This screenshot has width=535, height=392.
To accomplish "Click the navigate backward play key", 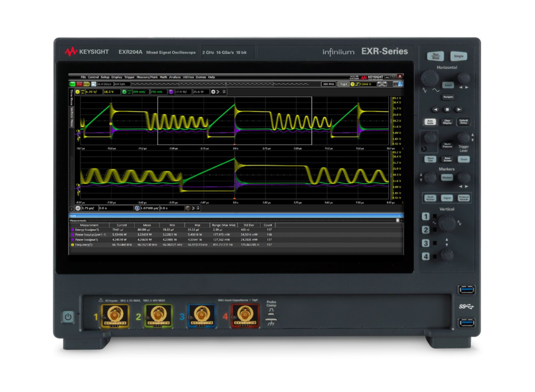I will tap(435, 110).
